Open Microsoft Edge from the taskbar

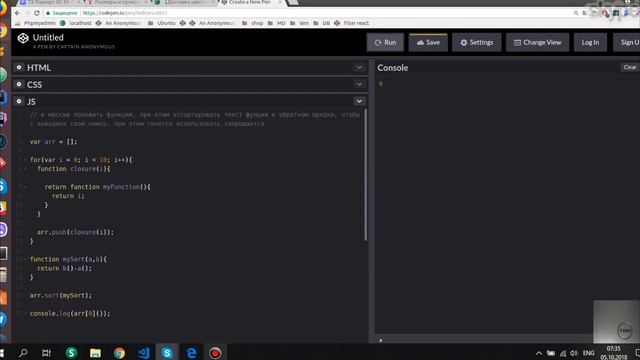tap(191, 353)
